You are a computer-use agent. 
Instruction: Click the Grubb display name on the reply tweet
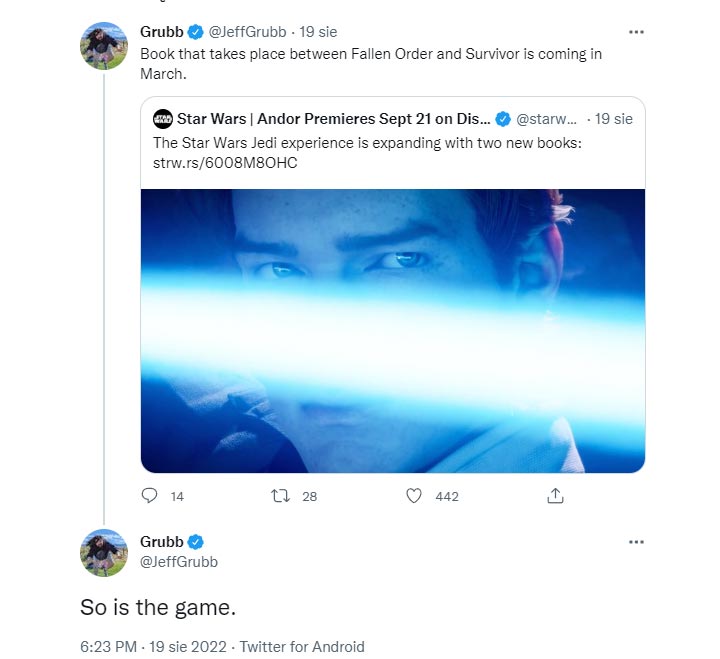tap(161, 542)
